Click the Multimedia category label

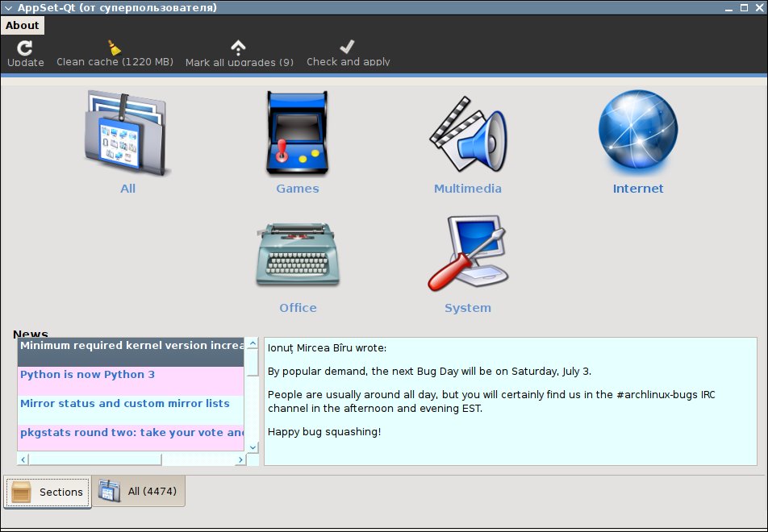tap(468, 189)
